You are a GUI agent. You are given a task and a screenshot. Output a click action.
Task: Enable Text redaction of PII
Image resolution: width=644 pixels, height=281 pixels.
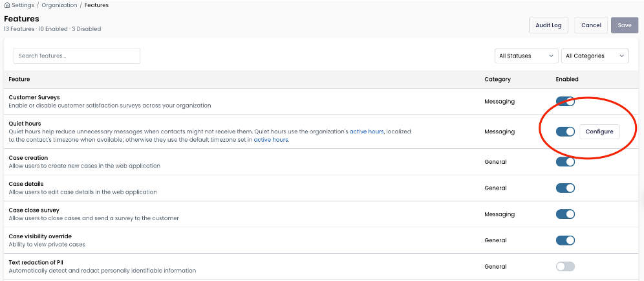565,267
